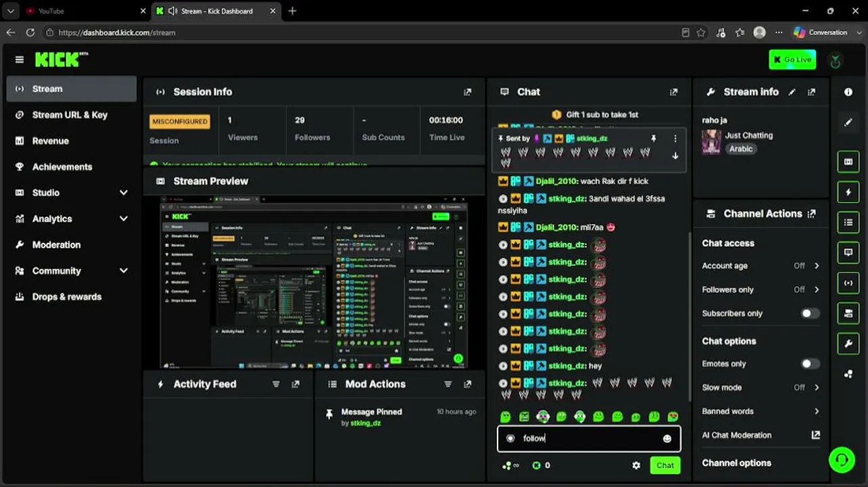Expand the Studio sidebar section

(124, 193)
